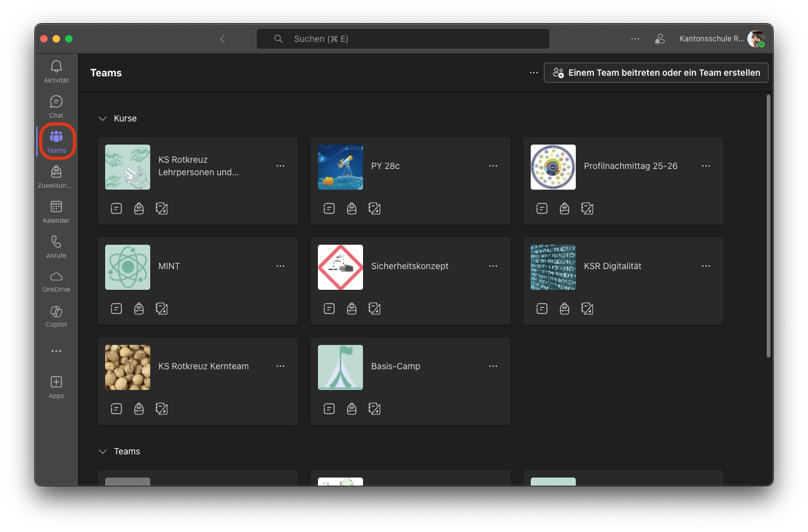Click the teams list vertical scrollbar

click(x=769, y=226)
